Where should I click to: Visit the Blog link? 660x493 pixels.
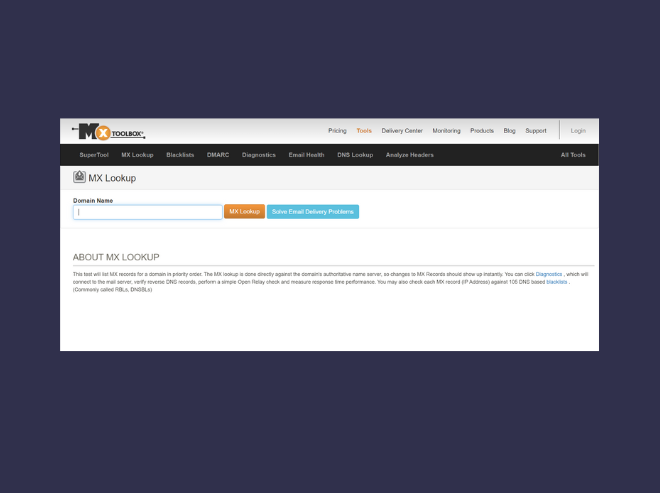[509, 131]
